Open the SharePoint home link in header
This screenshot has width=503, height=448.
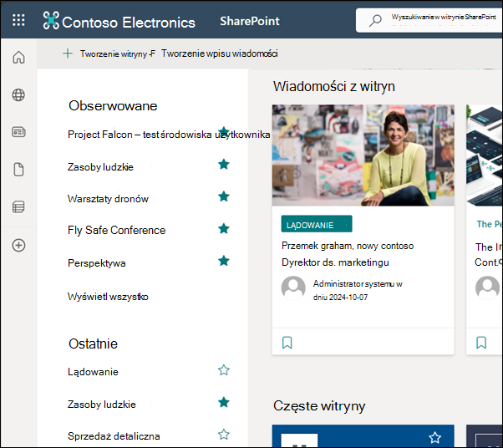250,21
